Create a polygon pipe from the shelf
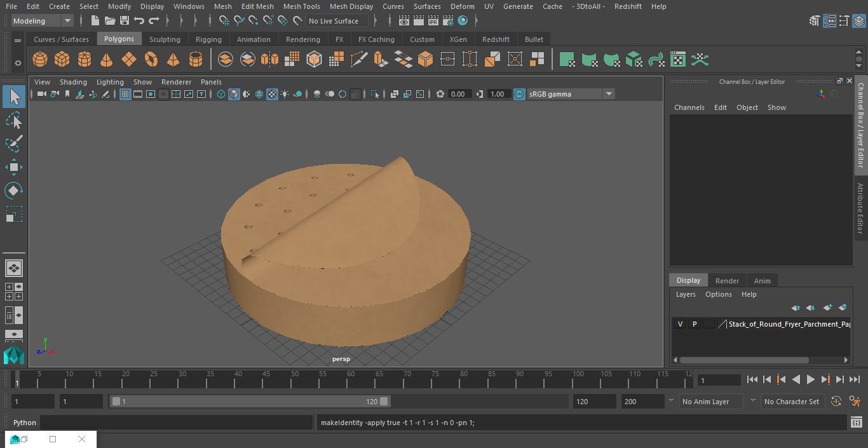Image resolution: width=868 pixels, height=448 pixels. tap(196, 60)
